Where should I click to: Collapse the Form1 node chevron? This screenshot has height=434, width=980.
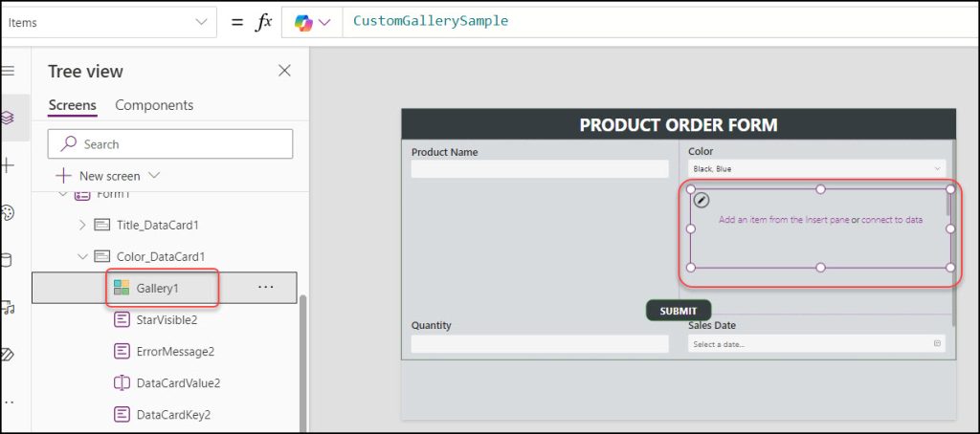point(62,195)
